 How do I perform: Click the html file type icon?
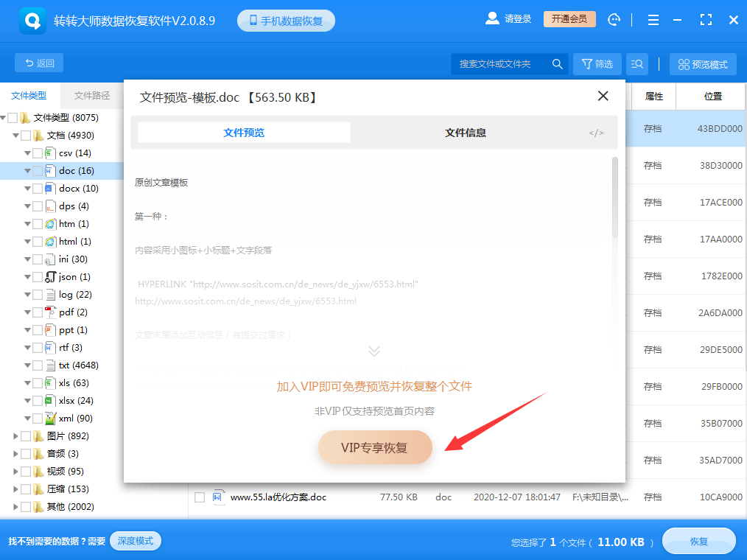(x=50, y=241)
